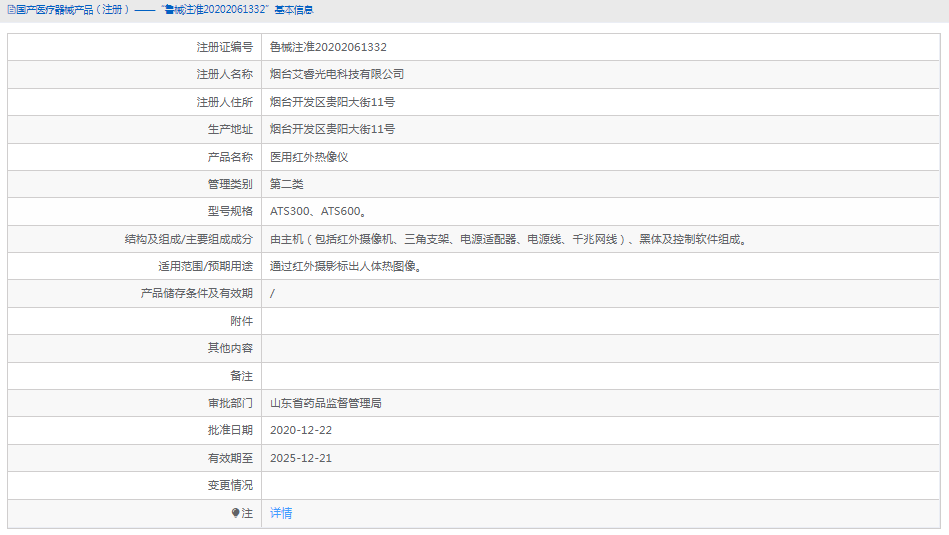Image resolution: width=949 pixels, height=535 pixels.
Task: Click the structure description starting 由主机
Action: tap(510, 240)
